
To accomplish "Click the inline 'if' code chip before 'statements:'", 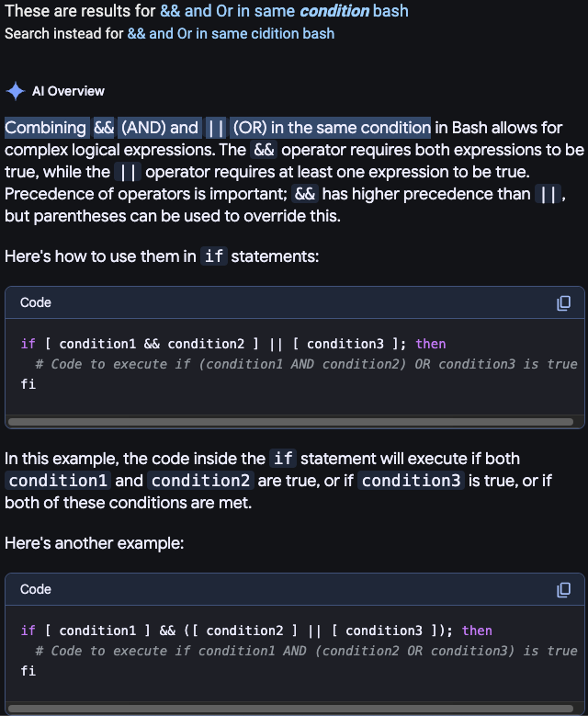I will point(214,256).
